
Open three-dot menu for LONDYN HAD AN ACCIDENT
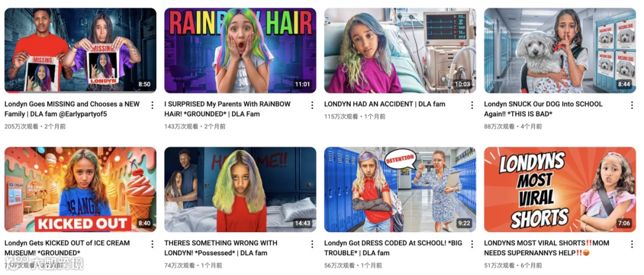pyautogui.click(x=472, y=105)
